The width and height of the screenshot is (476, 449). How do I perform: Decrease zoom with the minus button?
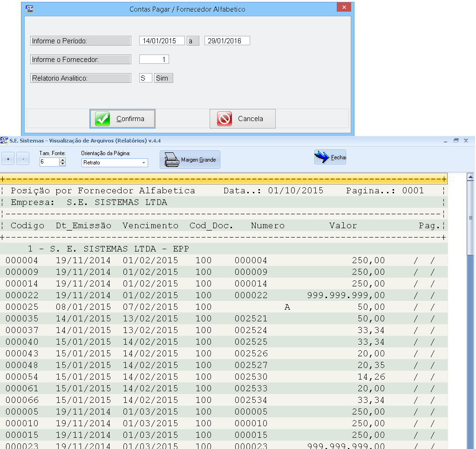coord(23,159)
